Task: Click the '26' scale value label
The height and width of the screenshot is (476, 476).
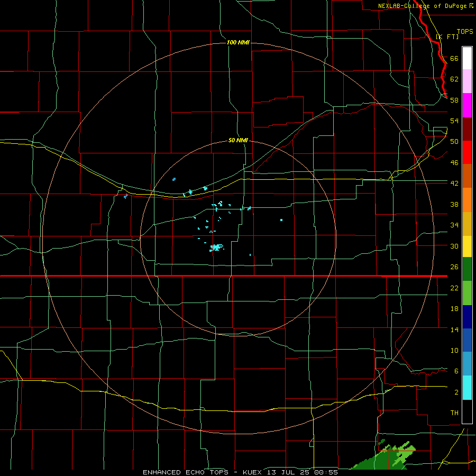Action: pos(454,267)
